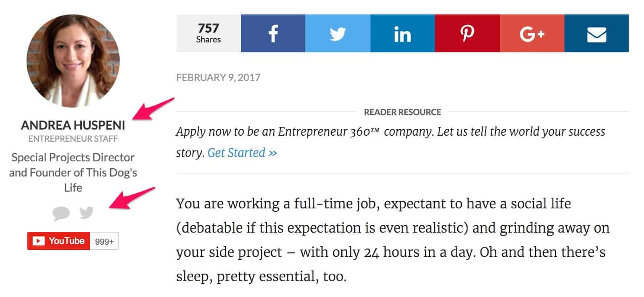This screenshot has width=644, height=297.
Task: Click the LinkedIn share icon
Action: [402, 33]
